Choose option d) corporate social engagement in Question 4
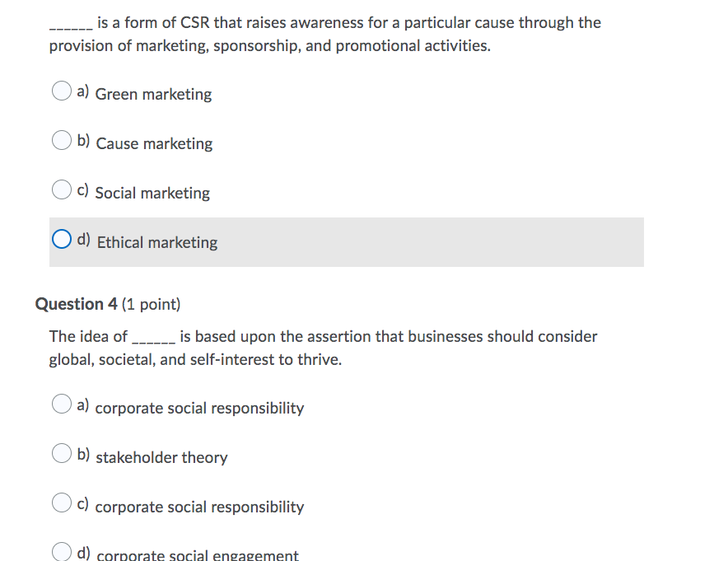728x561 pixels. click(61, 552)
